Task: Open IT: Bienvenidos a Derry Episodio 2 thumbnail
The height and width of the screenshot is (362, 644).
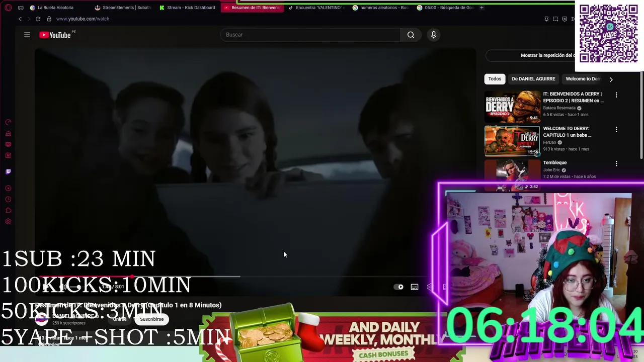Action: [512, 106]
